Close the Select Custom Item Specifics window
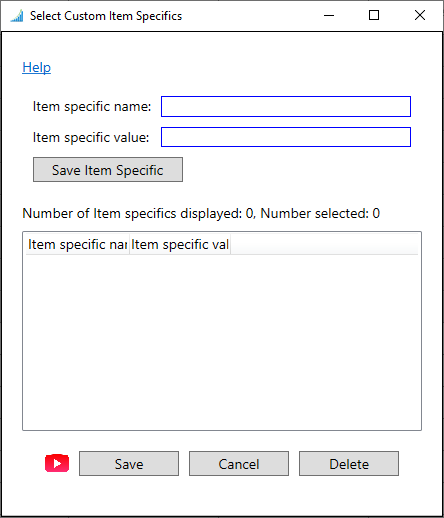444x518 pixels. (420, 15)
